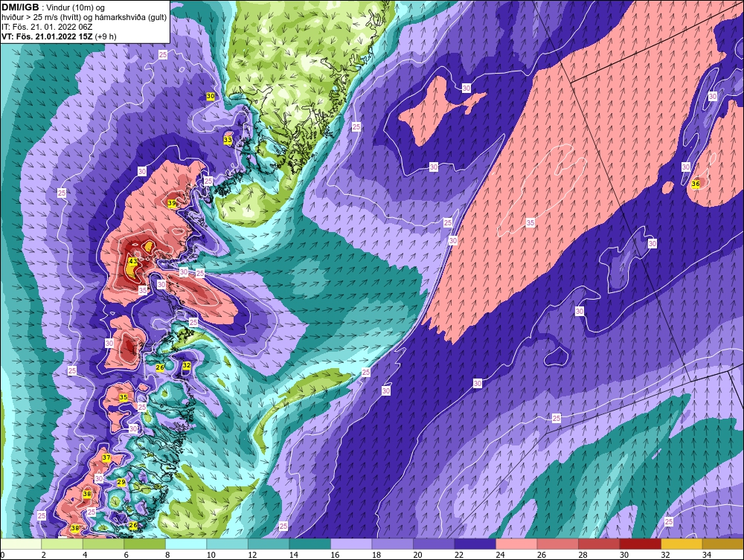
Task: Click the yellow 33 gust label
Action: pos(228,140)
